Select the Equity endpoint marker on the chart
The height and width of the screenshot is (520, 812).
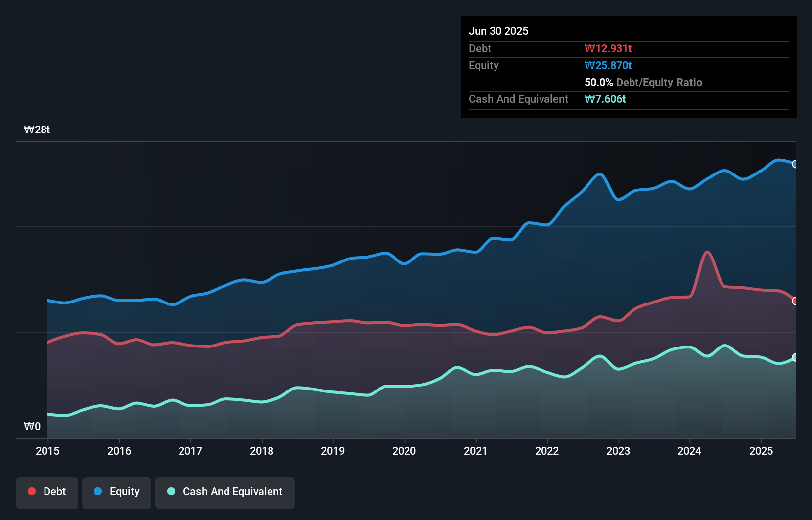tap(795, 164)
